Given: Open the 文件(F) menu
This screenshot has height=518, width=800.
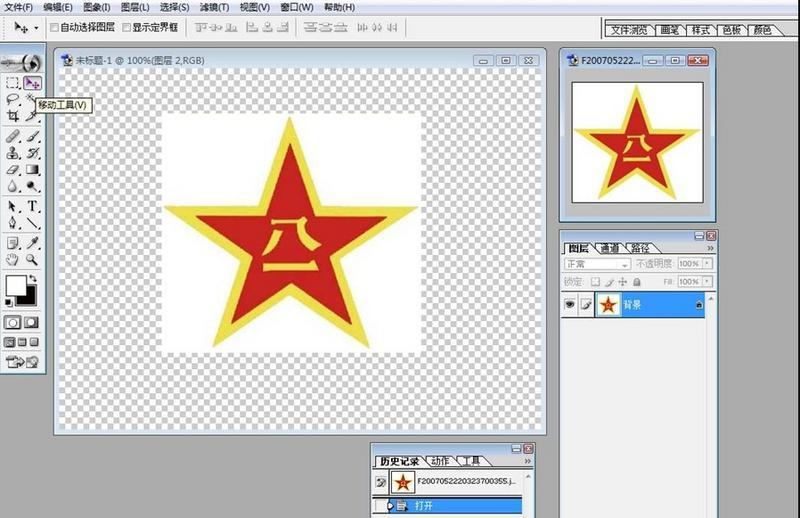Looking at the screenshot, I should click(19, 7).
